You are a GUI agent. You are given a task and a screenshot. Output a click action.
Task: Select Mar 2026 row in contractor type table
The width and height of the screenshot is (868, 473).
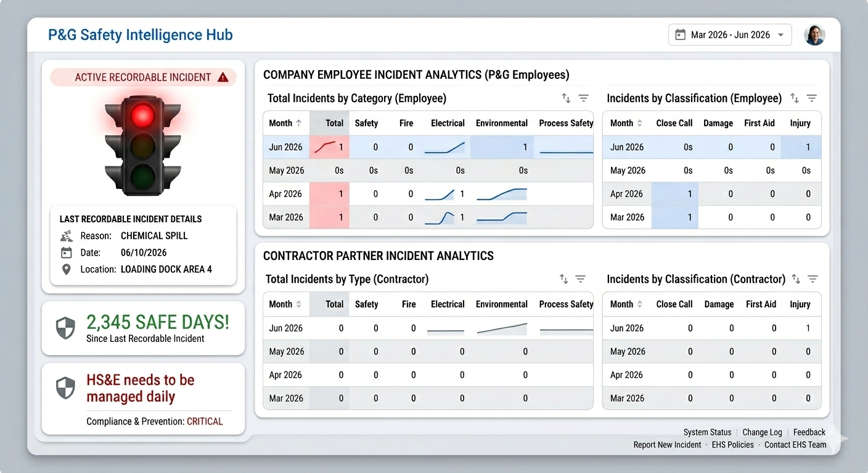[x=428, y=398]
